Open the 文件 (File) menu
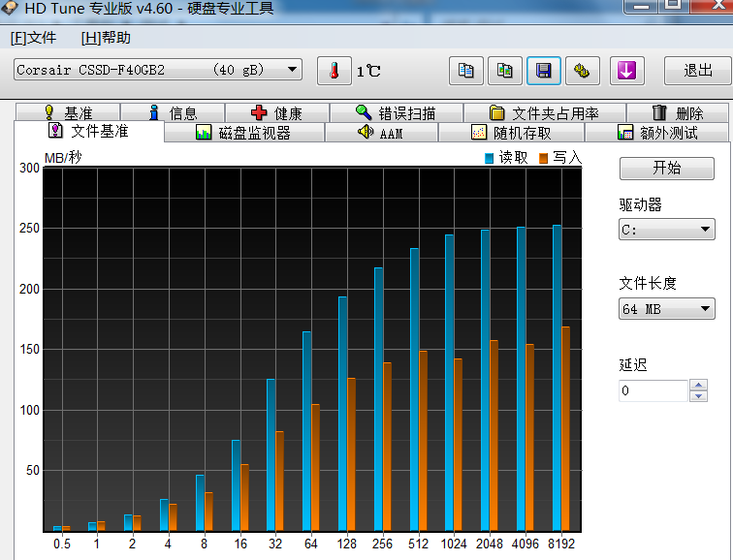The width and height of the screenshot is (733, 560). click(33, 38)
